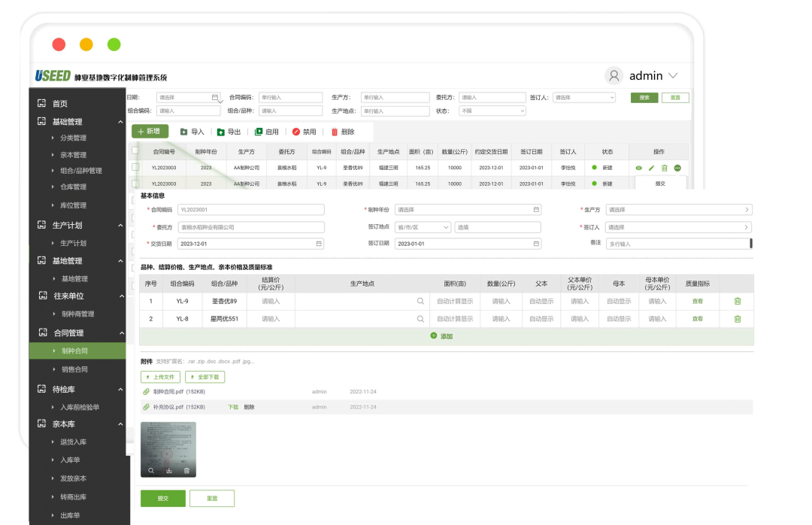Click the 备注 multi-line input field

click(679, 244)
